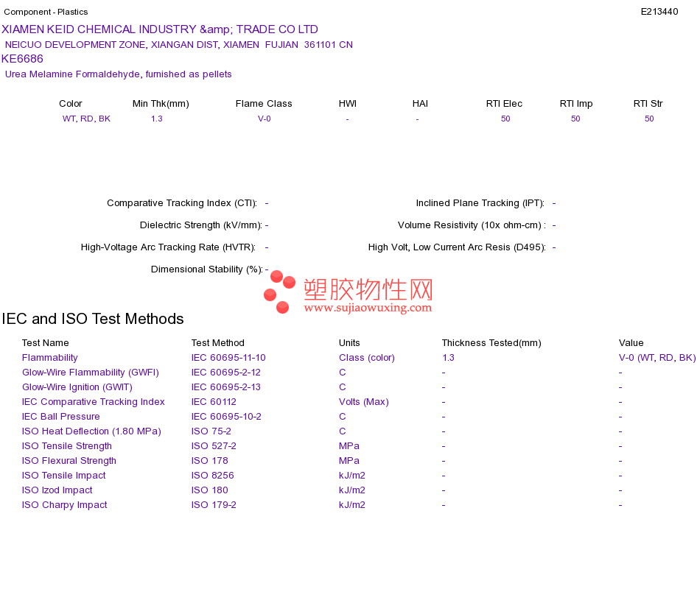
Task: Click test method IEC 60695-2-12
Action: pyautogui.click(x=226, y=373)
